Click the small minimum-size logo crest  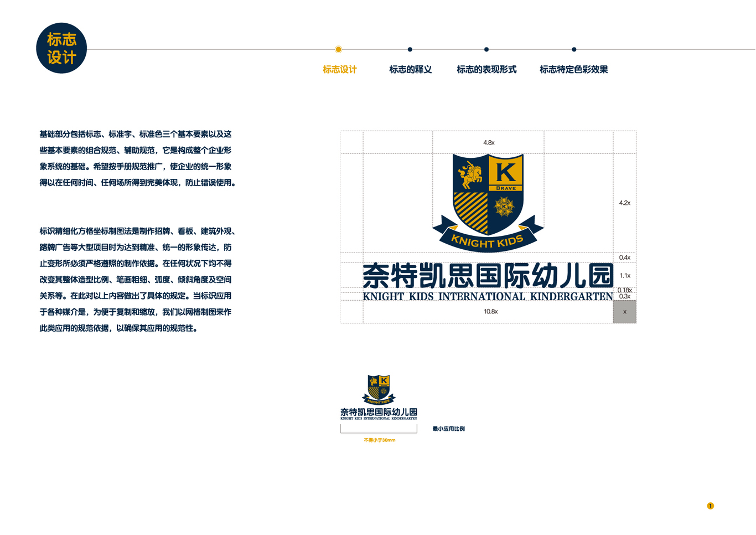tap(379, 389)
